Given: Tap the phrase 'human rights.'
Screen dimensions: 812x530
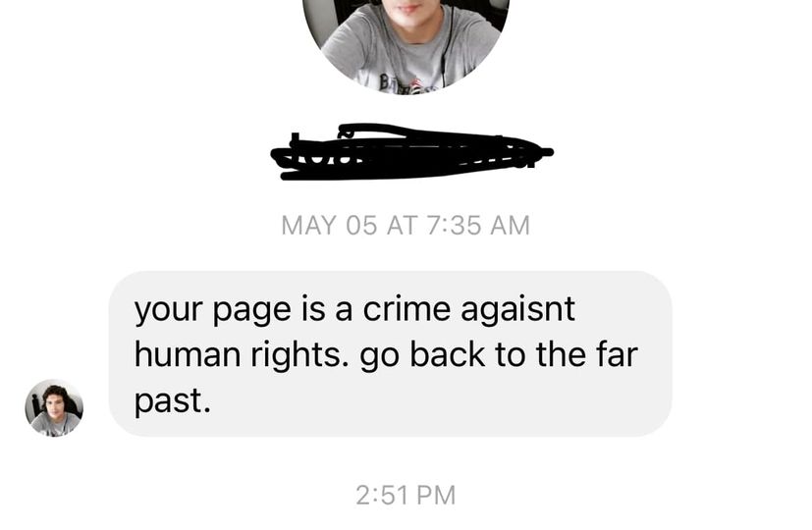Looking at the screenshot, I should (242, 356).
